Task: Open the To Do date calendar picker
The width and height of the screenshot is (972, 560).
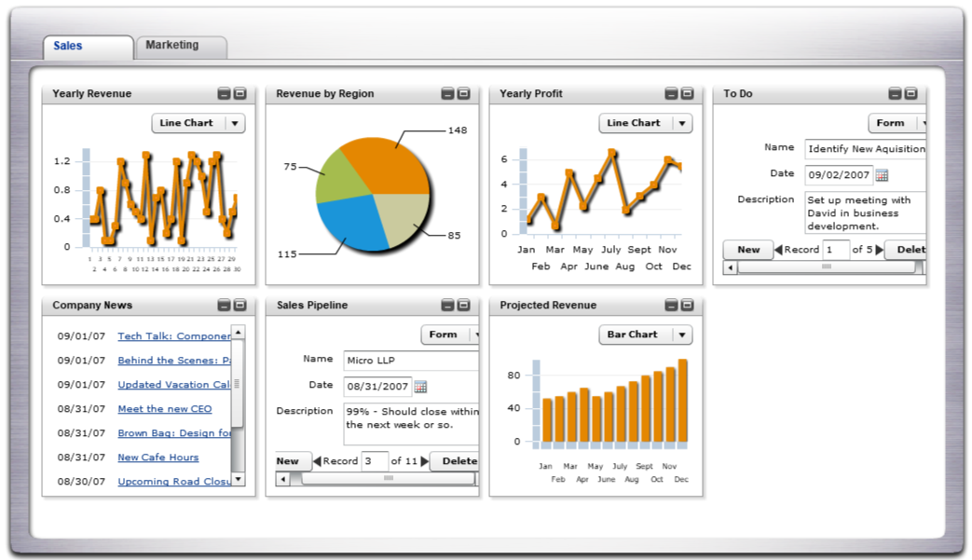Action: pos(882,175)
